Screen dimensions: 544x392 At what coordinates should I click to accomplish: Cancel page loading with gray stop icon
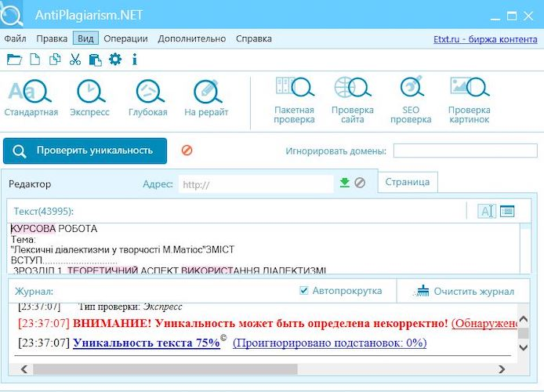pos(360,183)
